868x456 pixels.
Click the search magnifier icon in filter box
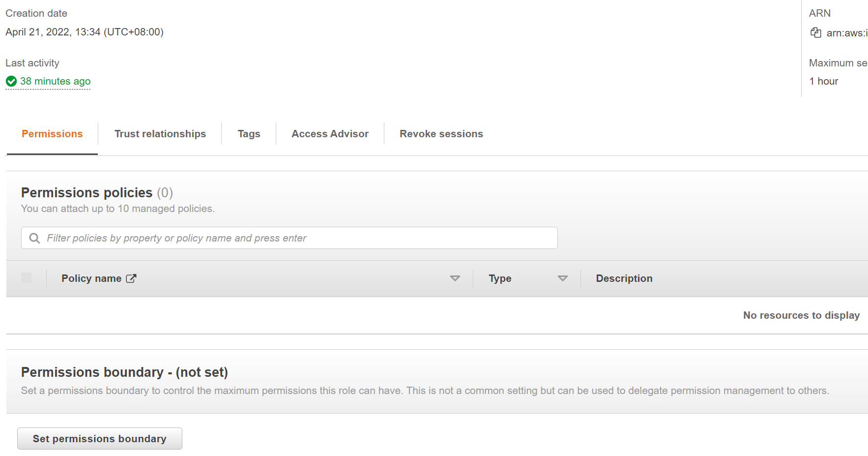(34, 238)
